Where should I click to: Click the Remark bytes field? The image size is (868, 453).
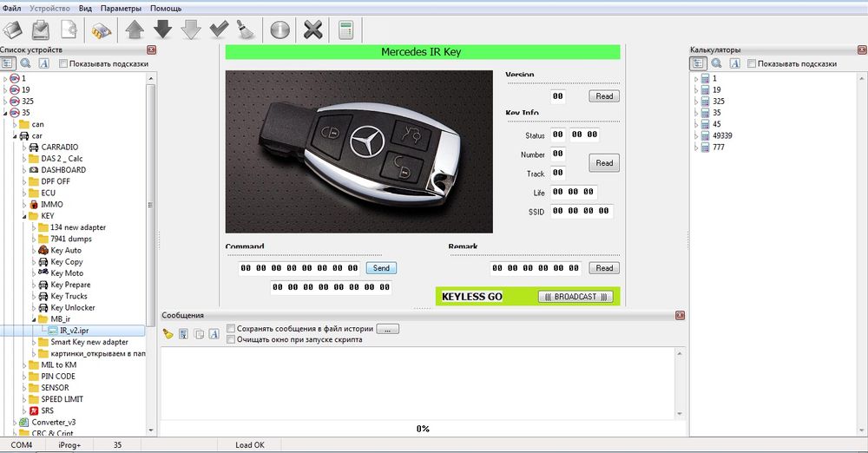pyautogui.click(x=536, y=268)
